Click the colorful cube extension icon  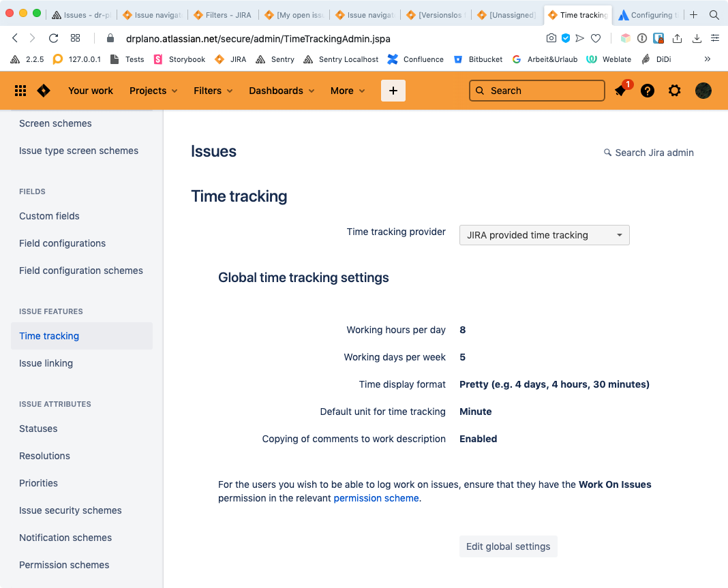click(626, 38)
